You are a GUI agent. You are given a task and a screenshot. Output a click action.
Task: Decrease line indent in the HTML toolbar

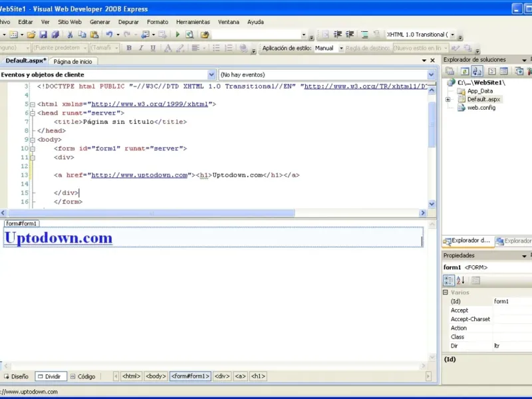pos(338,35)
